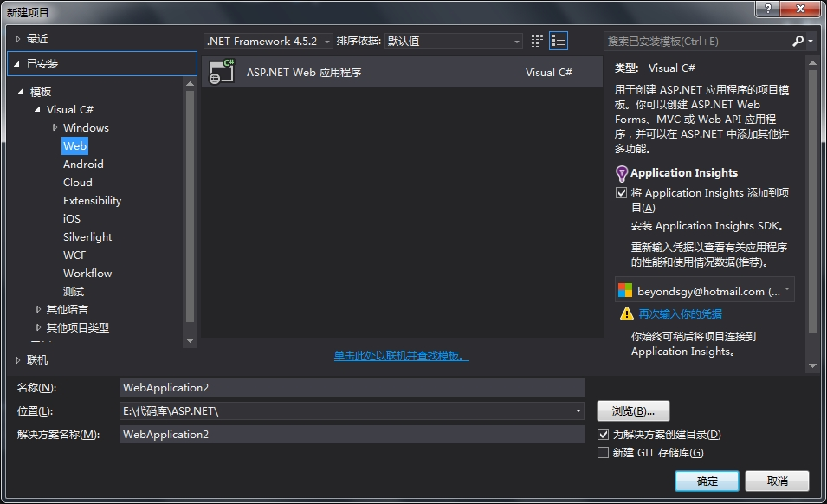Expand the 最近 section

point(18,38)
